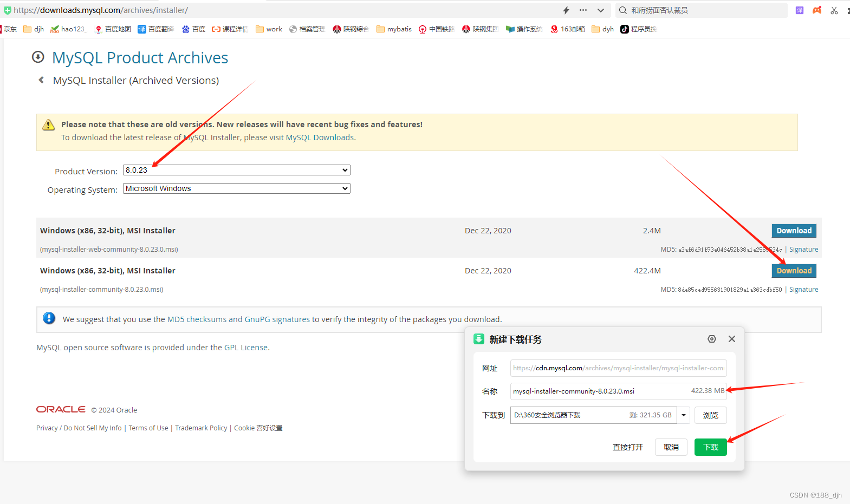Viewport: 850px width, 504px height.
Task: Click Download for the 422.4M installer
Action: pyautogui.click(x=794, y=271)
